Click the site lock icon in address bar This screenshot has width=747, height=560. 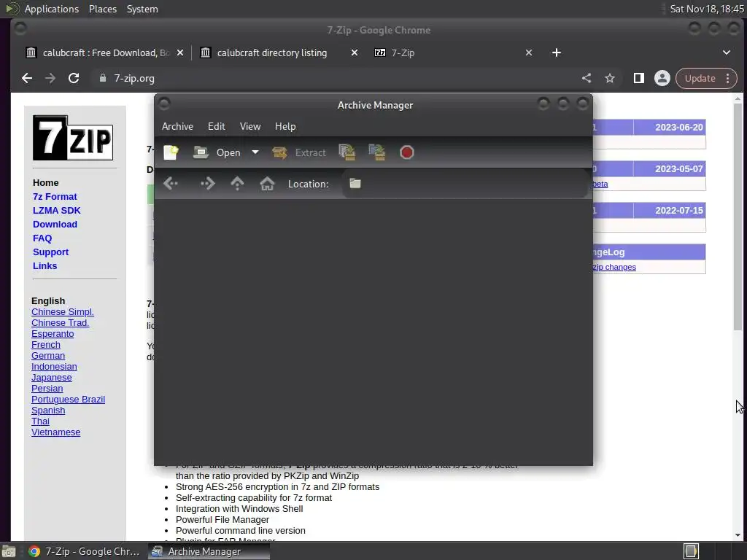click(102, 78)
